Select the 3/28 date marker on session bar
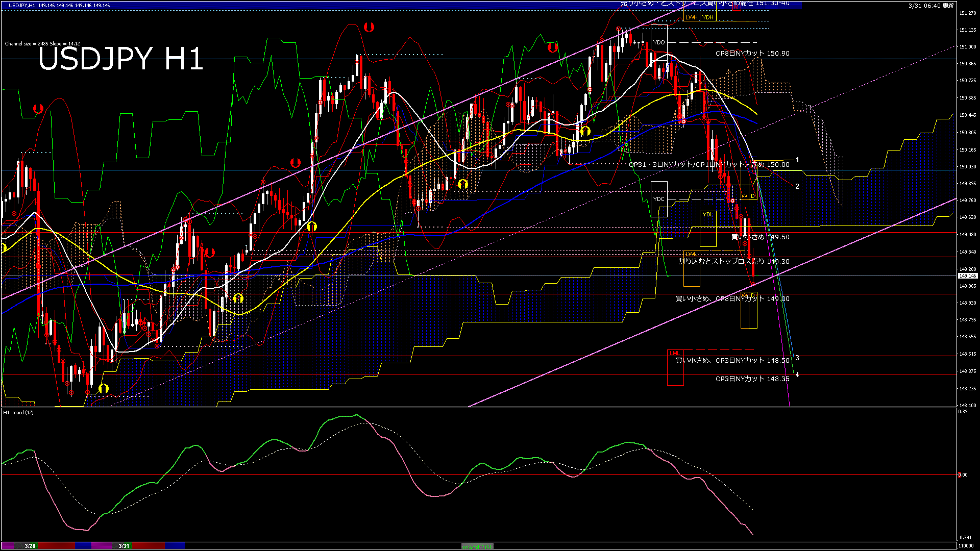This screenshot has height=551, width=980. (x=30, y=546)
